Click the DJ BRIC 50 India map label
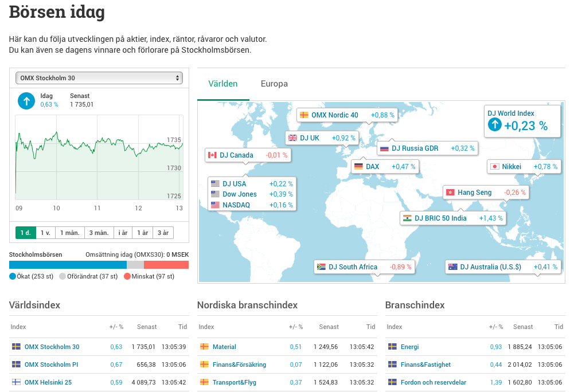This screenshot has height=392, width=578. 440,218
